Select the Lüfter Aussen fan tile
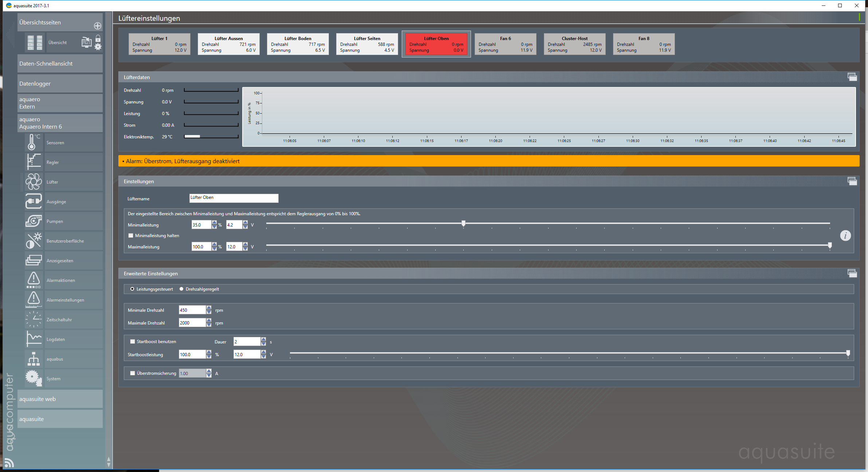The image size is (868, 472). (228, 44)
